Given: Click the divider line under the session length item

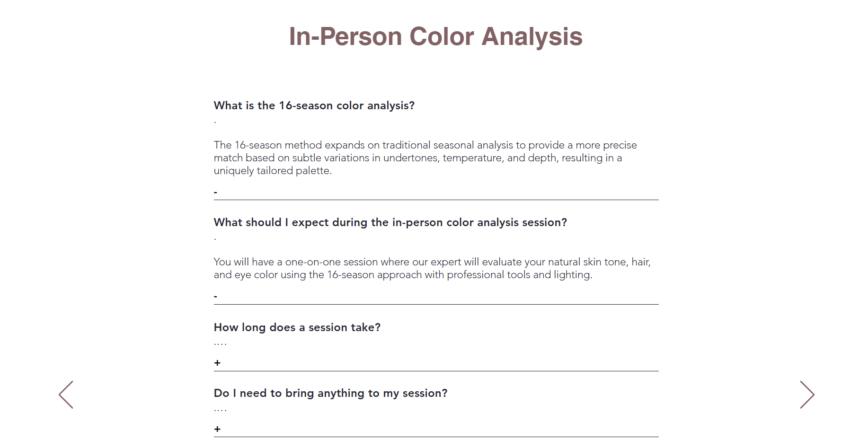Looking at the screenshot, I should [x=435, y=371].
